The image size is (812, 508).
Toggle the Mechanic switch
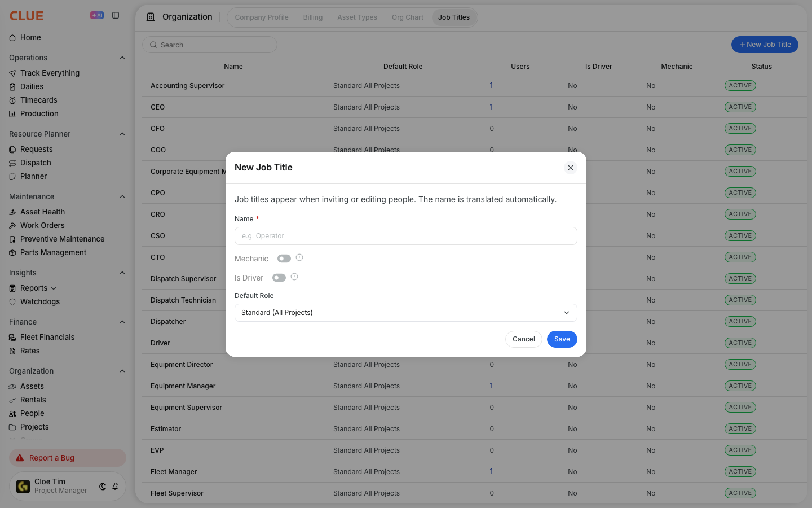tap(284, 259)
